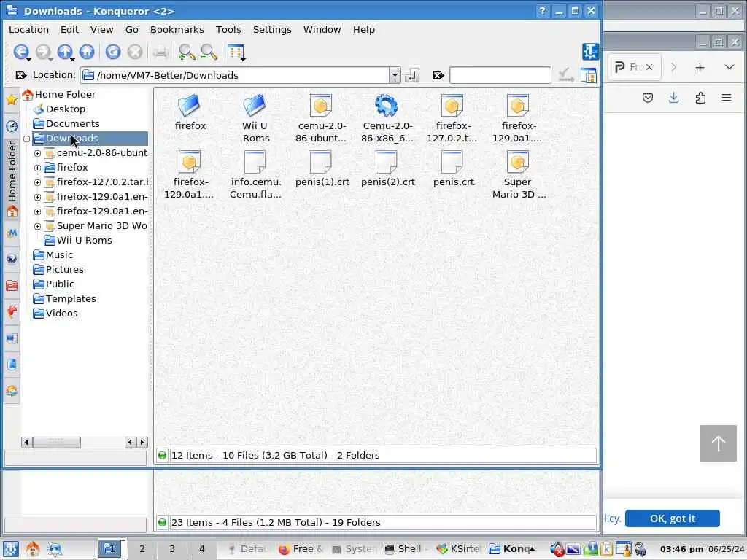Collapse the Downloads tree node
Viewport: 747px width, 560px height.
(x=27, y=139)
